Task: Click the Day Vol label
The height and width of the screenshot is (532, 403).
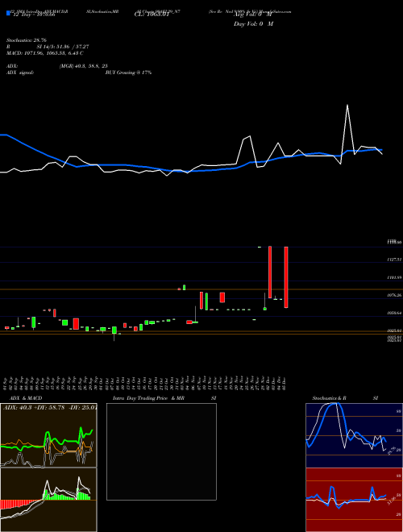Action: pos(253,23)
